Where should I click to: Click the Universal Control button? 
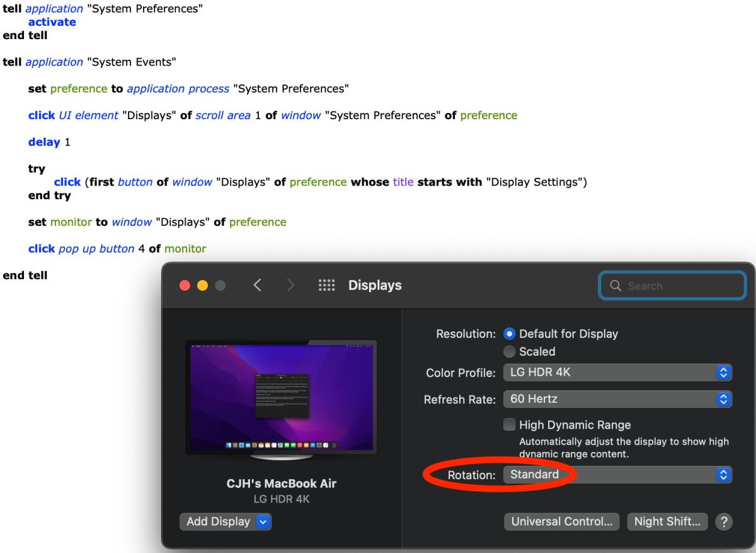pos(562,521)
